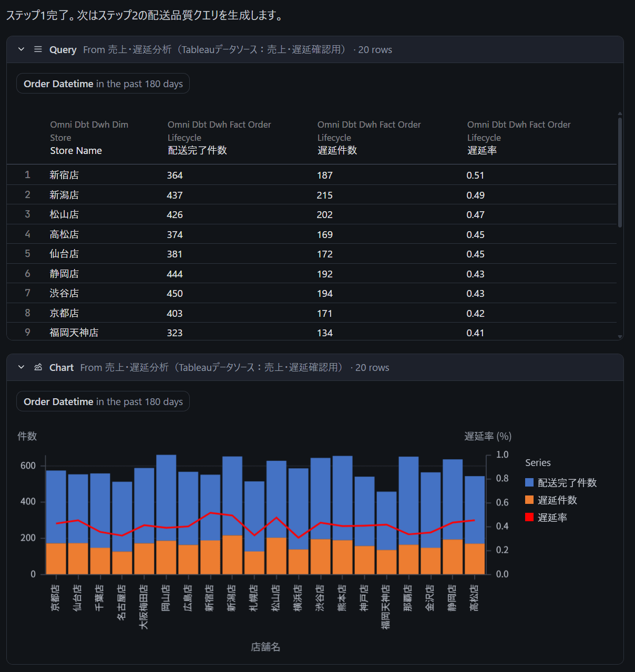Collapse the Chart panel chevron

tap(21, 367)
